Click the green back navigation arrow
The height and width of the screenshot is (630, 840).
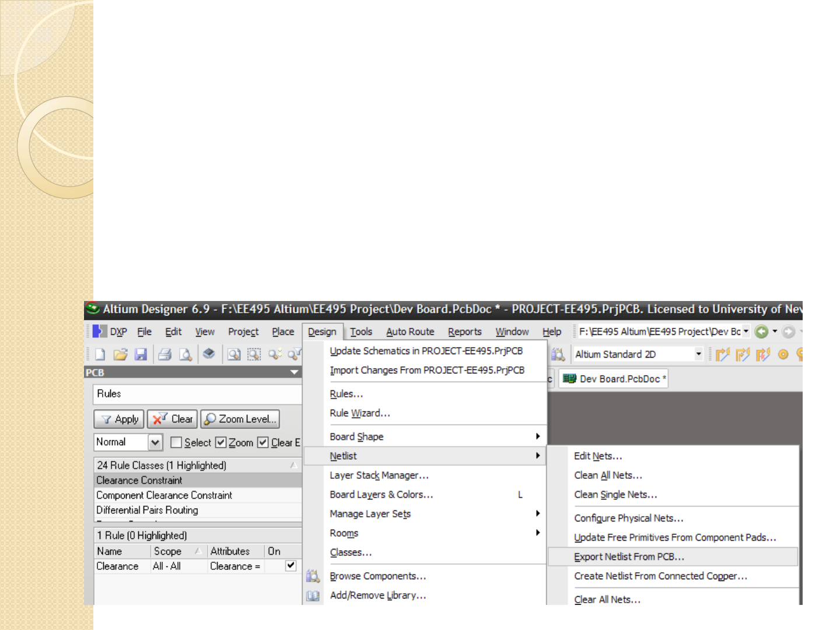(761, 331)
